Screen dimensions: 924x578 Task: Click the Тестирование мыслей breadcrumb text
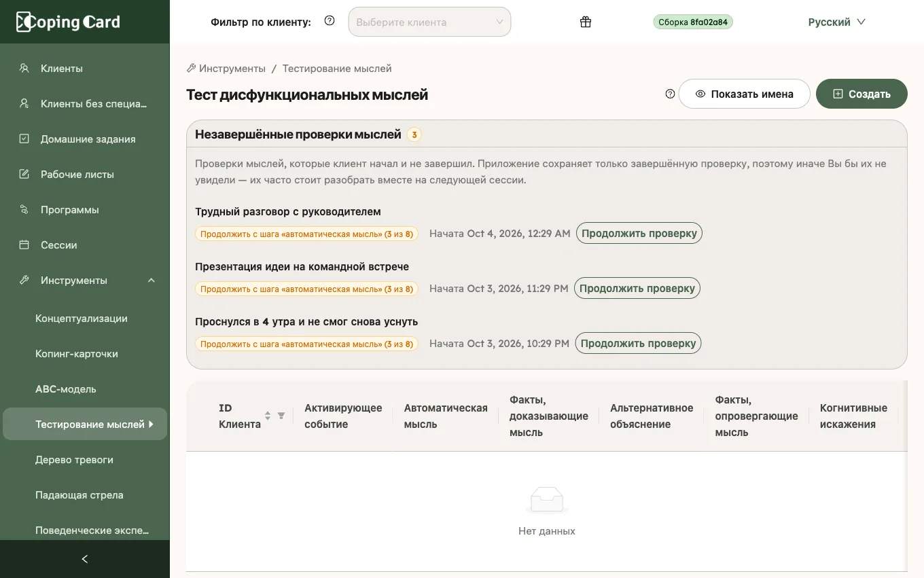pyautogui.click(x=337, y=68)
